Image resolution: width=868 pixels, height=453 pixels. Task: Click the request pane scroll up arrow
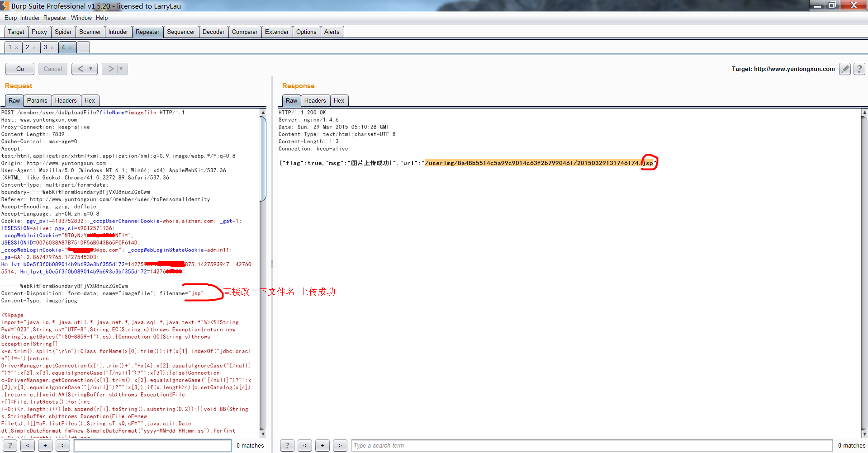(263, 112)
